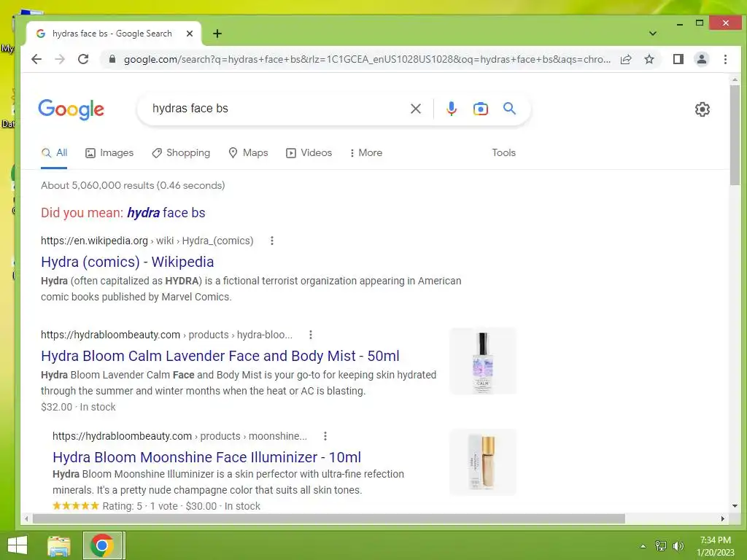Open Chrome side panel
This screenshot has width=747, height=560.
(678, 59)
